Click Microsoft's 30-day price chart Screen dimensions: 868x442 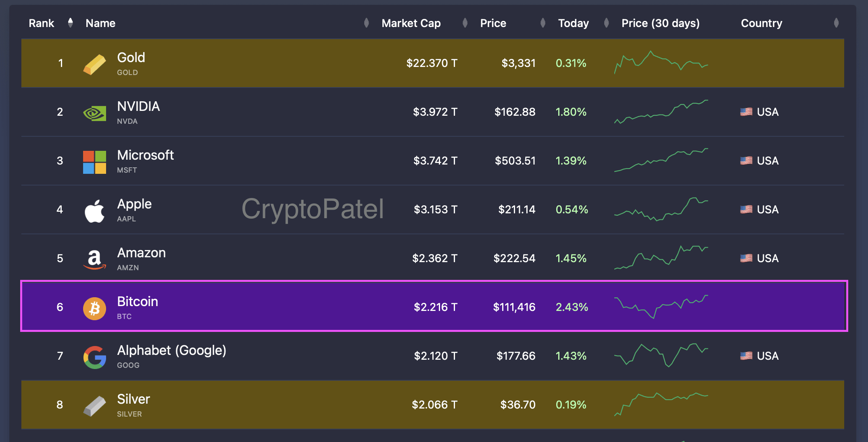click(x=661, y=160)
